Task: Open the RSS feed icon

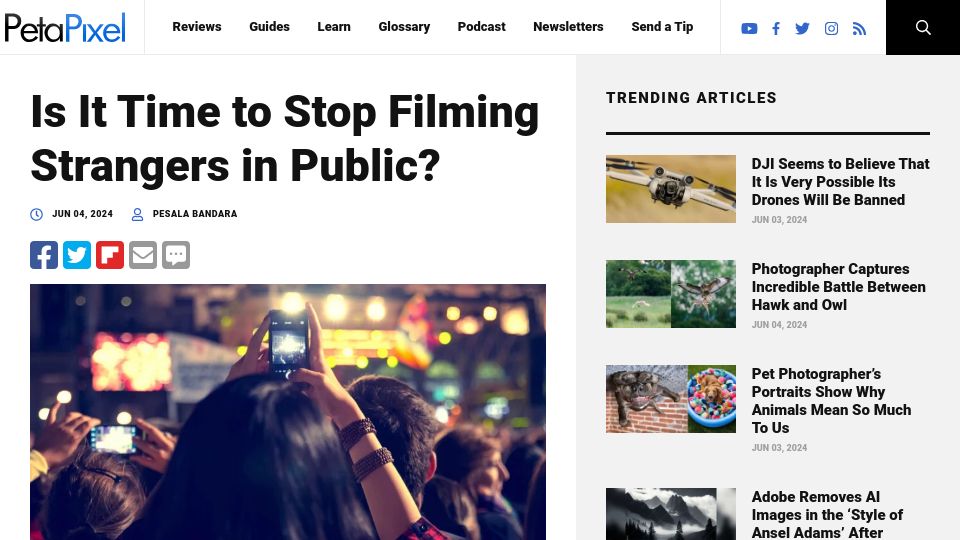Action: click(x=859, y=28)
